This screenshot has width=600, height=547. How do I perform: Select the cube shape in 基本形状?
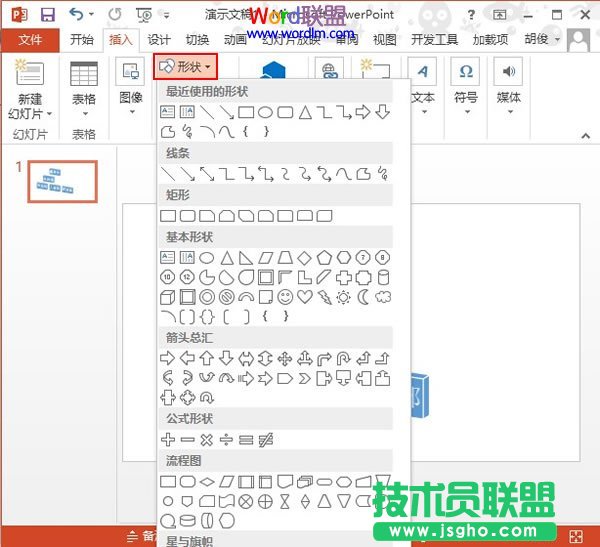coord(168,297)
